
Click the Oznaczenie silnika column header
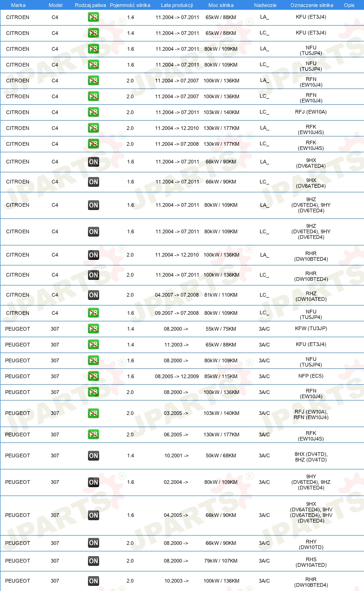[x=312, y=5]
